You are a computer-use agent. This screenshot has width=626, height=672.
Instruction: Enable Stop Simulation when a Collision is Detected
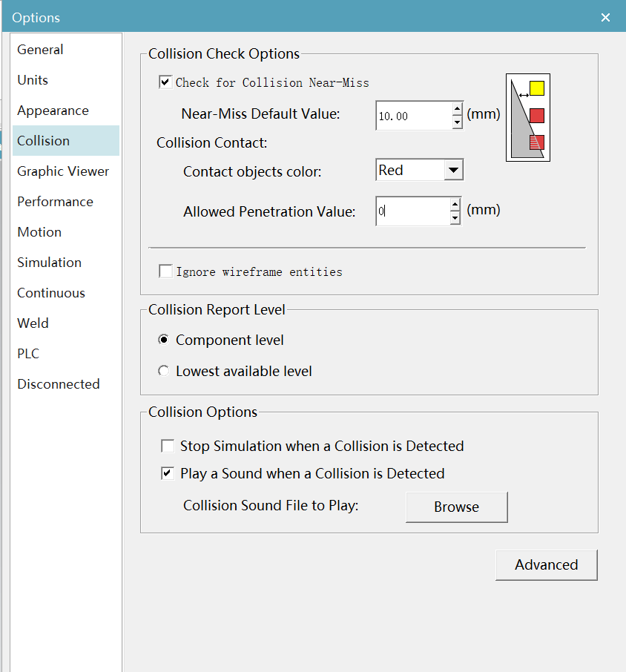click(x=168, y=446)
